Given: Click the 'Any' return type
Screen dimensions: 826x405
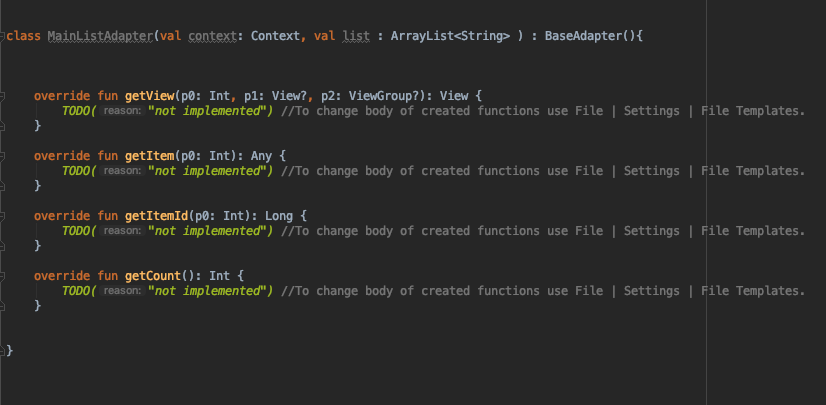Looking at the screenshot, I should [261, 156].
